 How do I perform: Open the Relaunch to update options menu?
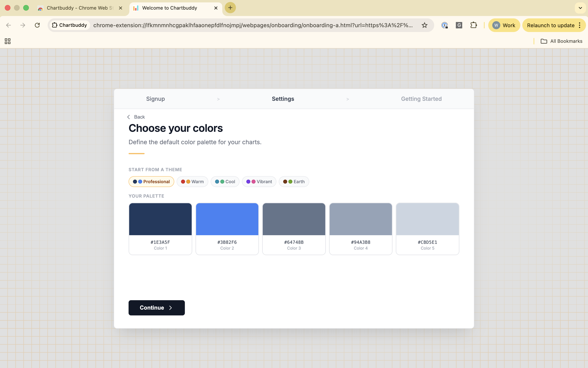pyautogui.click(x=579, y=25)
